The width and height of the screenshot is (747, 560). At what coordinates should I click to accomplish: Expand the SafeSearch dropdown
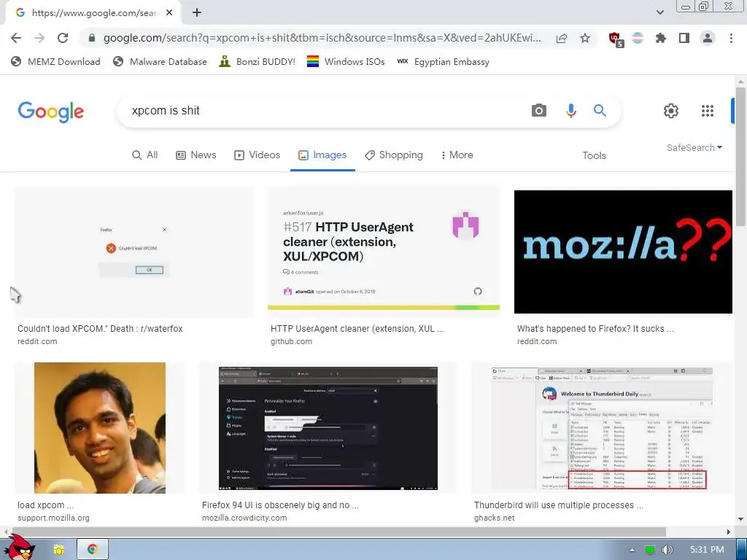(694, 147)
